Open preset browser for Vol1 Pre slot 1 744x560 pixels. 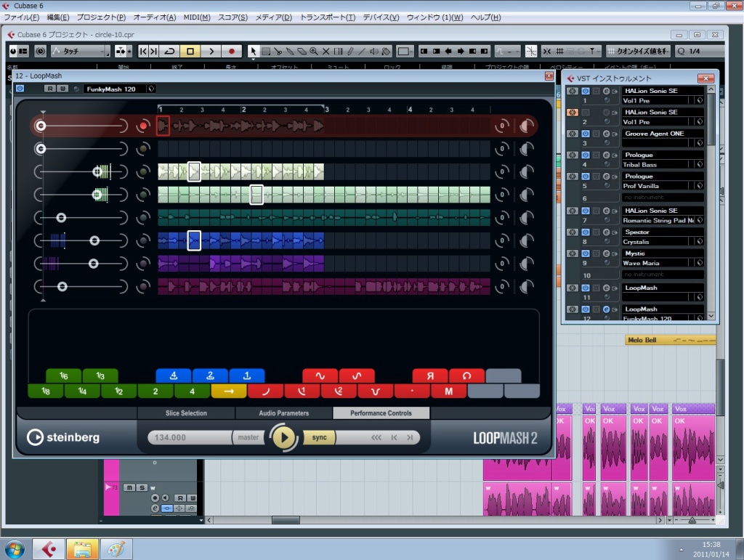click(x=699, y=100)
